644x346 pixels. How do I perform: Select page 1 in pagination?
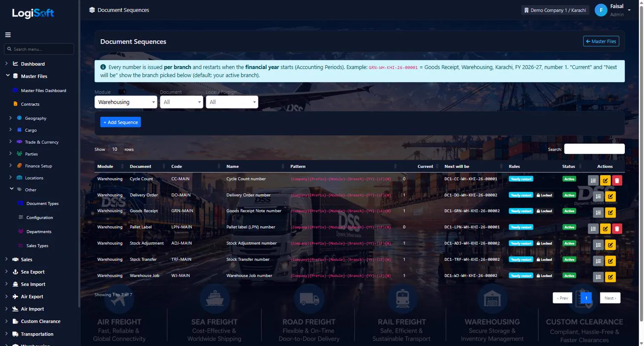click(x=586, y=298)
